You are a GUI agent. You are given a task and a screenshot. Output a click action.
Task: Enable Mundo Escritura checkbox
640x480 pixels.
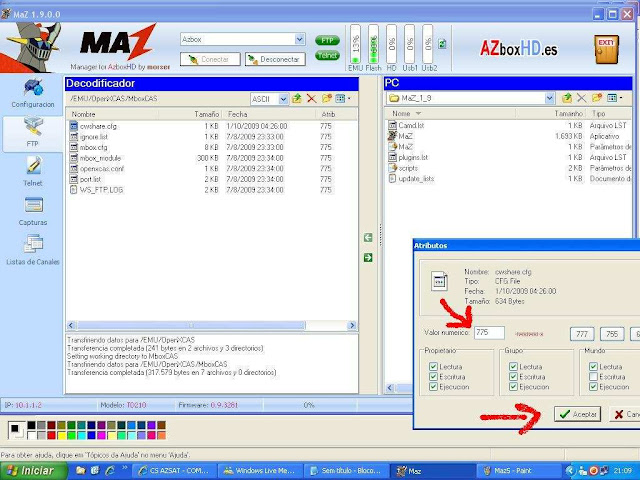(x=593, y=376)
